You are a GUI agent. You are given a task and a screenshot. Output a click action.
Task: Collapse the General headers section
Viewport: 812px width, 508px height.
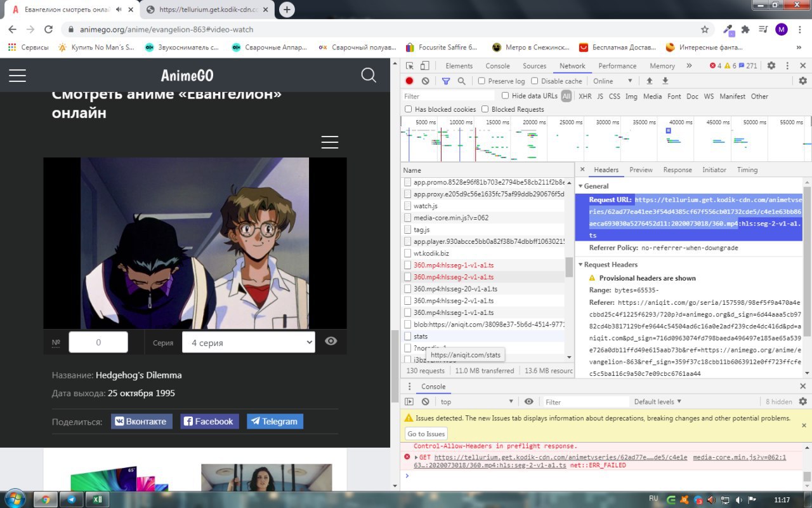[580, 186]
